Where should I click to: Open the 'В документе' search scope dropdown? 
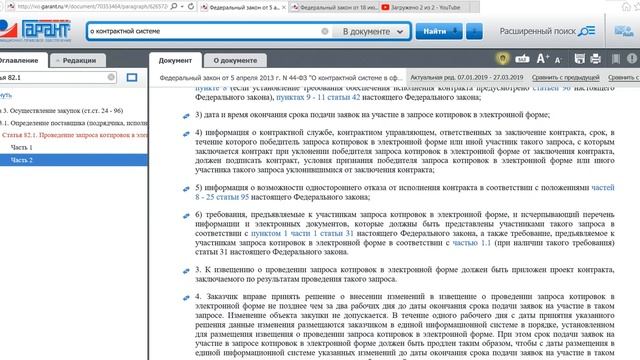(373, 31)
